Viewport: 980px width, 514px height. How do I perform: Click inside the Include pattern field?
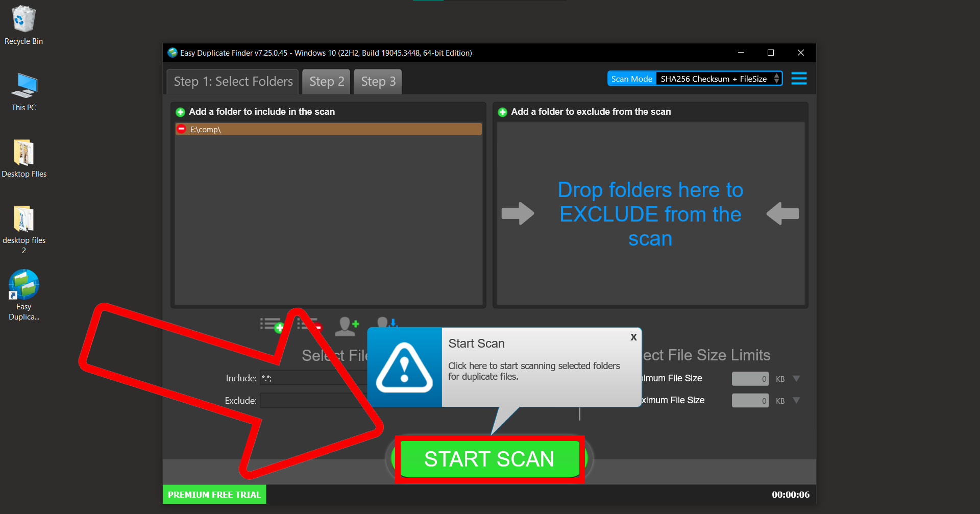[x=306, y=378]
